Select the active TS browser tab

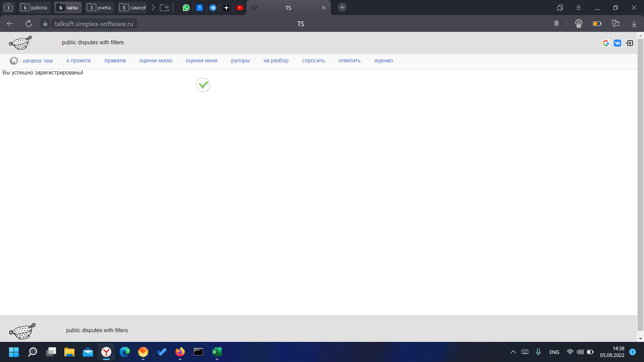288,8
